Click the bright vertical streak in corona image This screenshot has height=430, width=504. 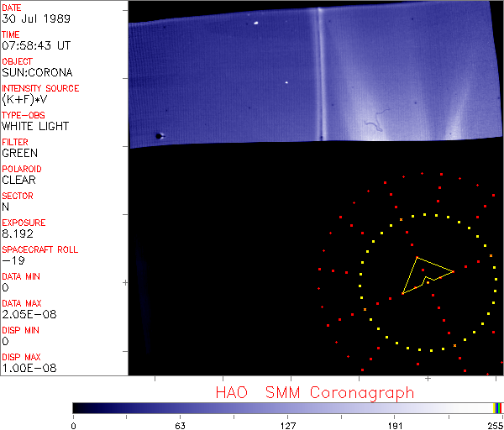click(x=320, y=76)
